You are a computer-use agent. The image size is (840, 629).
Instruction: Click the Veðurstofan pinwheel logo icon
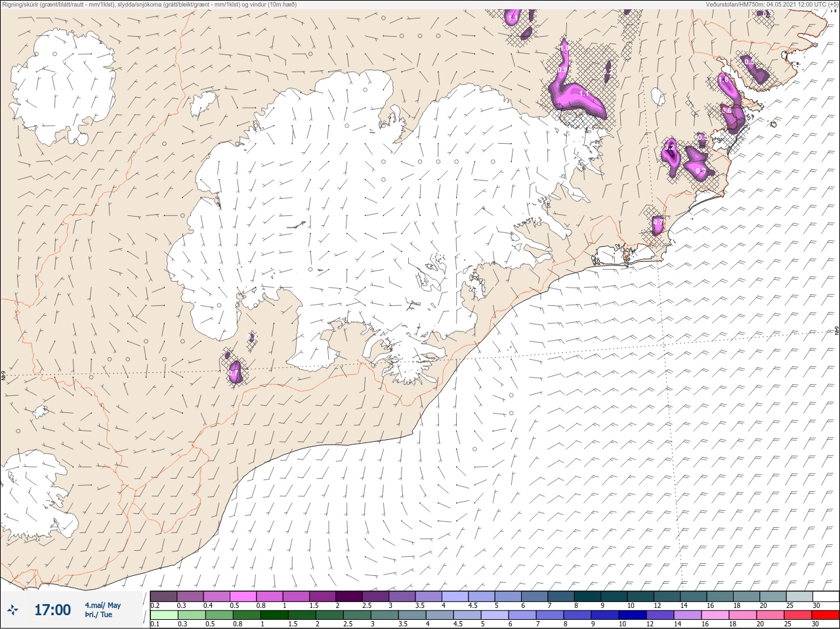11,610
